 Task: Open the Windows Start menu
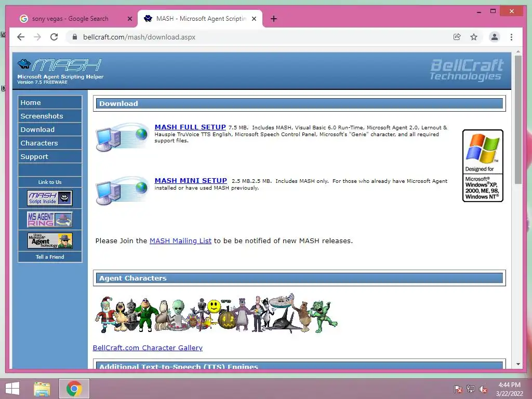(x=12, y=389)
